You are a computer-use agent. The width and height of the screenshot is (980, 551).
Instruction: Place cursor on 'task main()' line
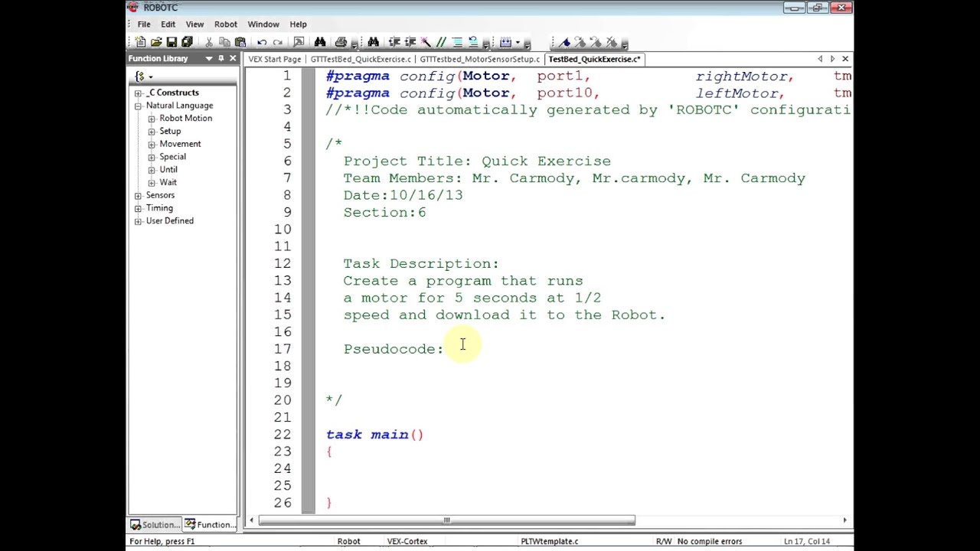pos(374,435)
